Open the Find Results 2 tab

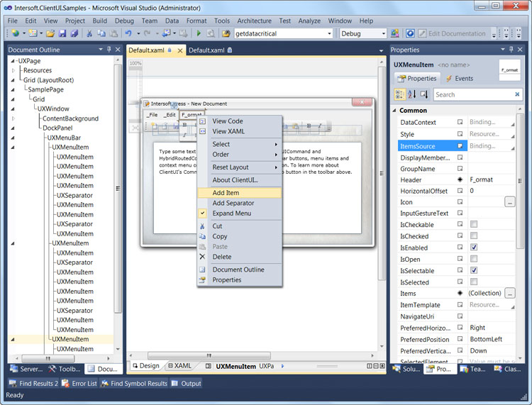click(x=33, y=383)
